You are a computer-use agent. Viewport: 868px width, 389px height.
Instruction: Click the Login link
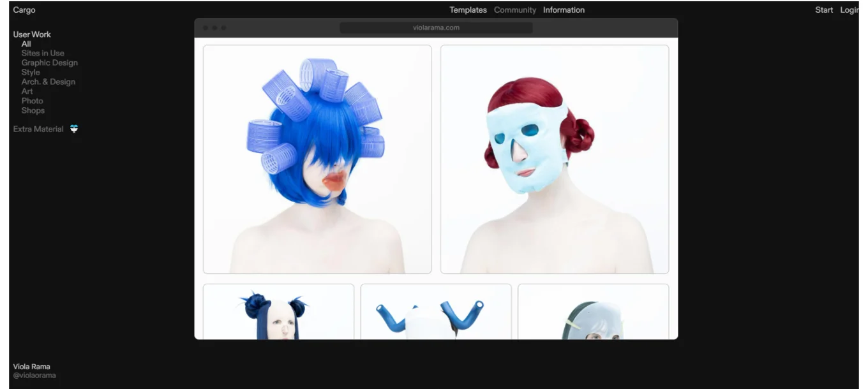[849, 10]
